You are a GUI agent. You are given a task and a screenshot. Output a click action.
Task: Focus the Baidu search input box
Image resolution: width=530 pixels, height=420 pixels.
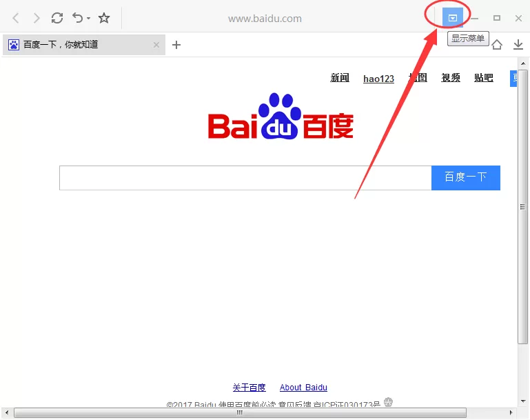coord(245,178)
